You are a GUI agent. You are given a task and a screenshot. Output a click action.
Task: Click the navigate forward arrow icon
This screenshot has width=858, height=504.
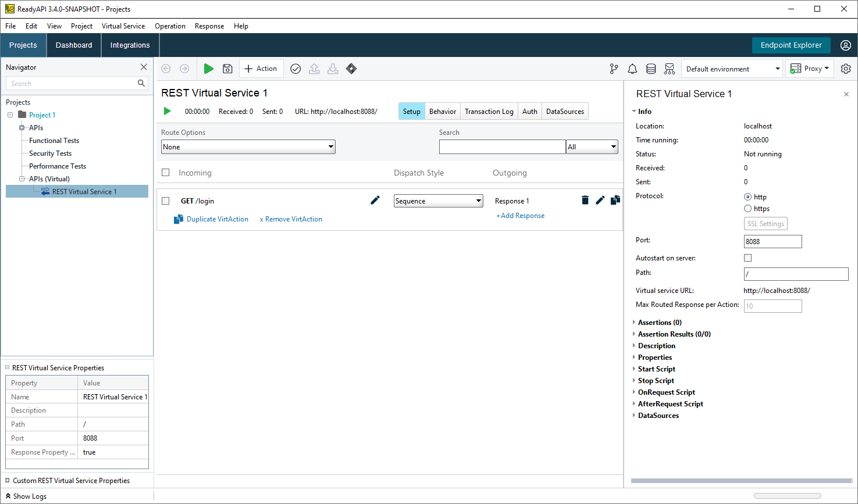[184, 69]
